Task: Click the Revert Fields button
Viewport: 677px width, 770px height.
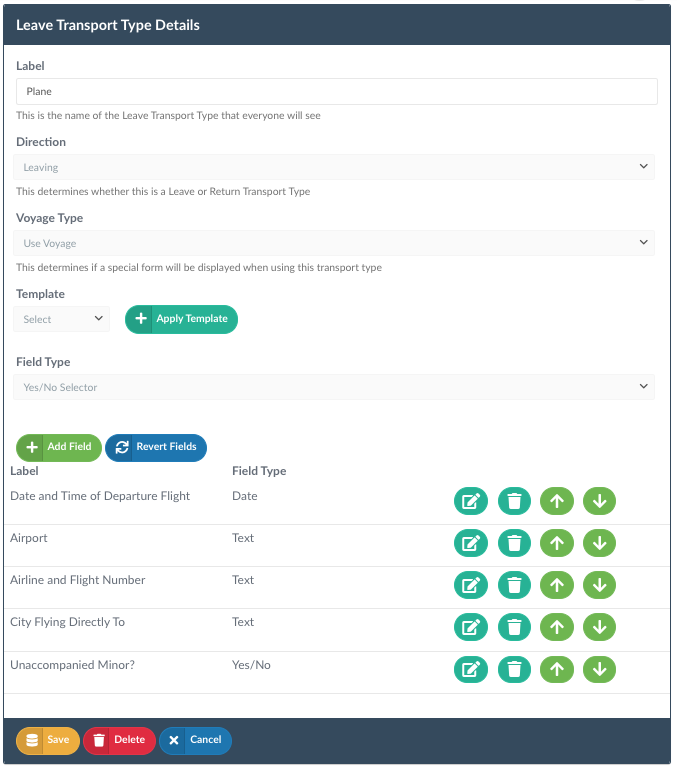Action: [156, 447]
